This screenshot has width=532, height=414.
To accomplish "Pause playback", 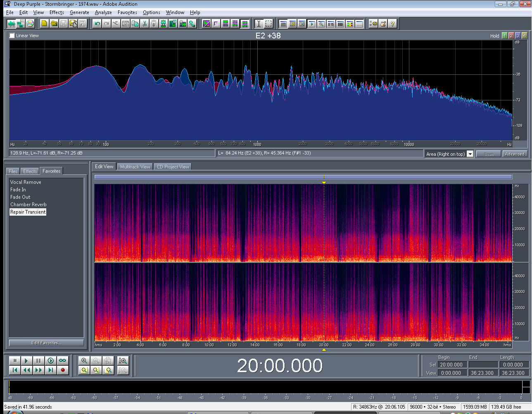I will (39, 361).
